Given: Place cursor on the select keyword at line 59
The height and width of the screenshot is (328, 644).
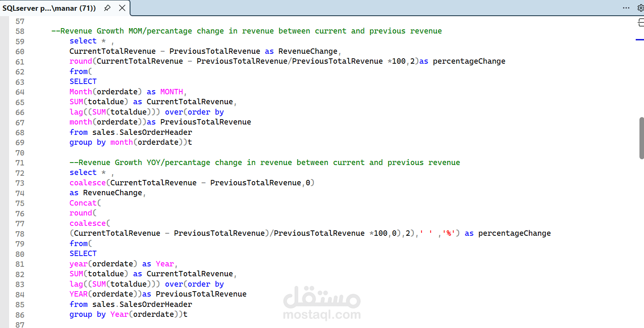Looking at the screenshot, I should (83, 41).
